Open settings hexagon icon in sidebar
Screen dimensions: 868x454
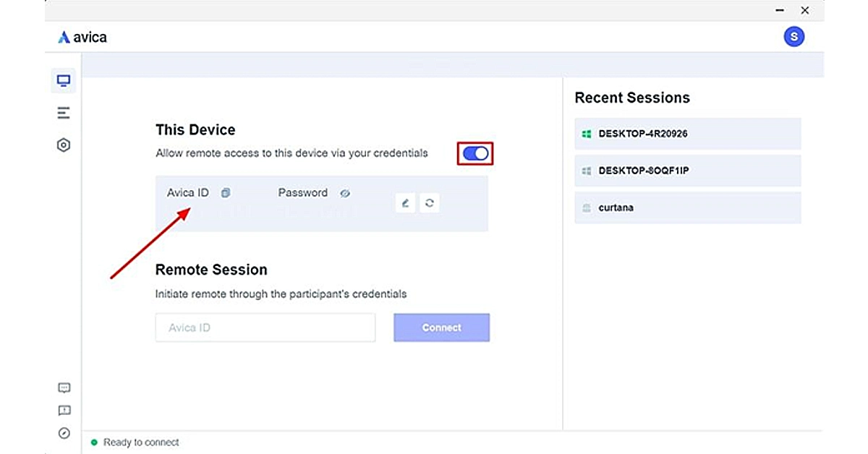pyautogui.click(x=64, y=145)
